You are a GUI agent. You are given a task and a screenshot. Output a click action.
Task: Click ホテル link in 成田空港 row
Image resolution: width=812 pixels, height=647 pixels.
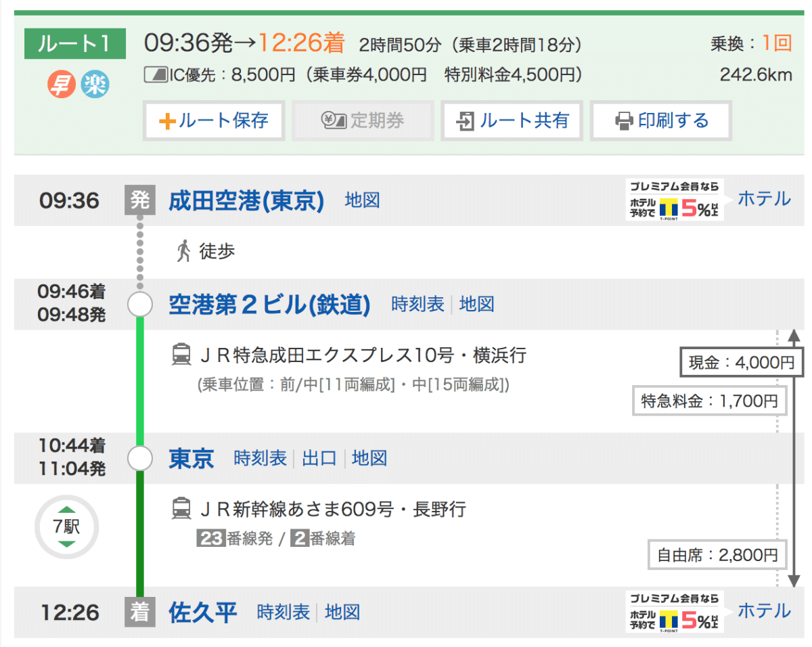[x=764, y=199]
